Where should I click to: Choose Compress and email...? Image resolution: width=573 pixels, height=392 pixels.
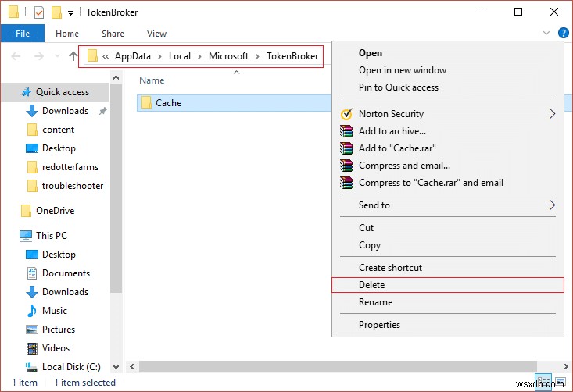pos(448,166)
